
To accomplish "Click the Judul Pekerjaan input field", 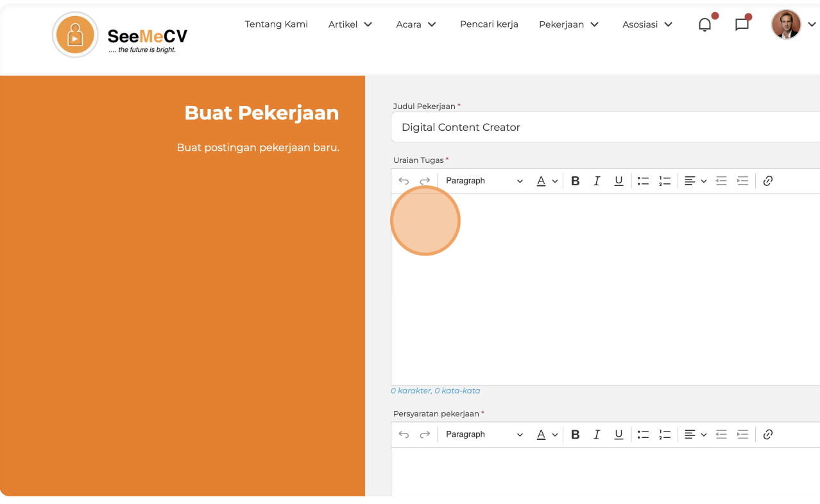I will tap(605, 127).
